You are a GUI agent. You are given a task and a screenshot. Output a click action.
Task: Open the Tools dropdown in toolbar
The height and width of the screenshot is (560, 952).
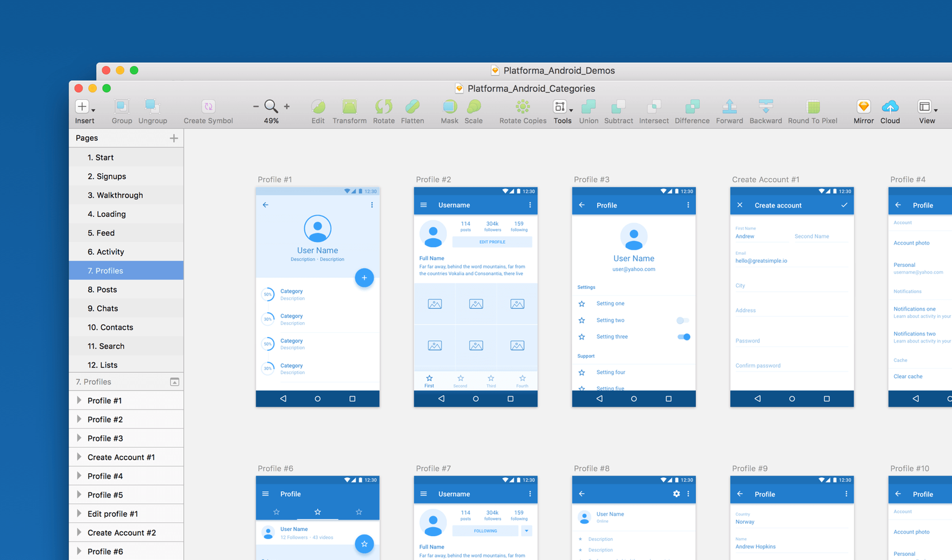[562, 107]
